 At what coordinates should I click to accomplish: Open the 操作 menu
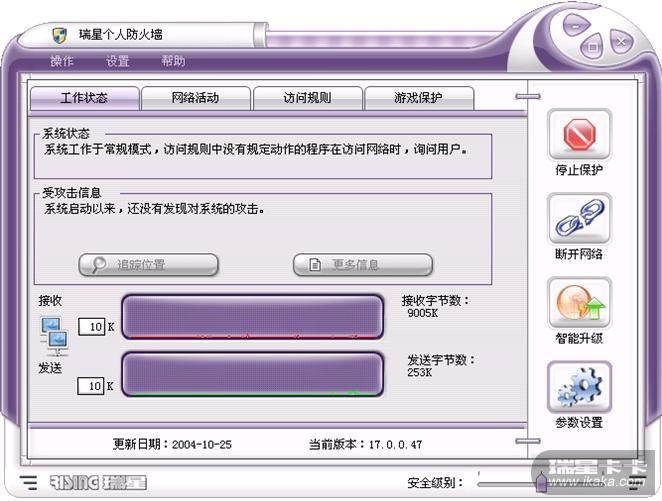62,61
